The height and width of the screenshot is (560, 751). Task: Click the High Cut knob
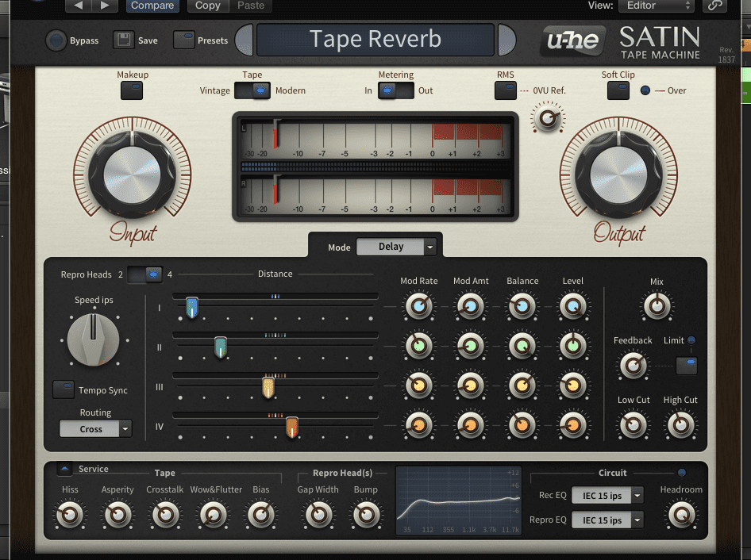(x=680, y=425)
